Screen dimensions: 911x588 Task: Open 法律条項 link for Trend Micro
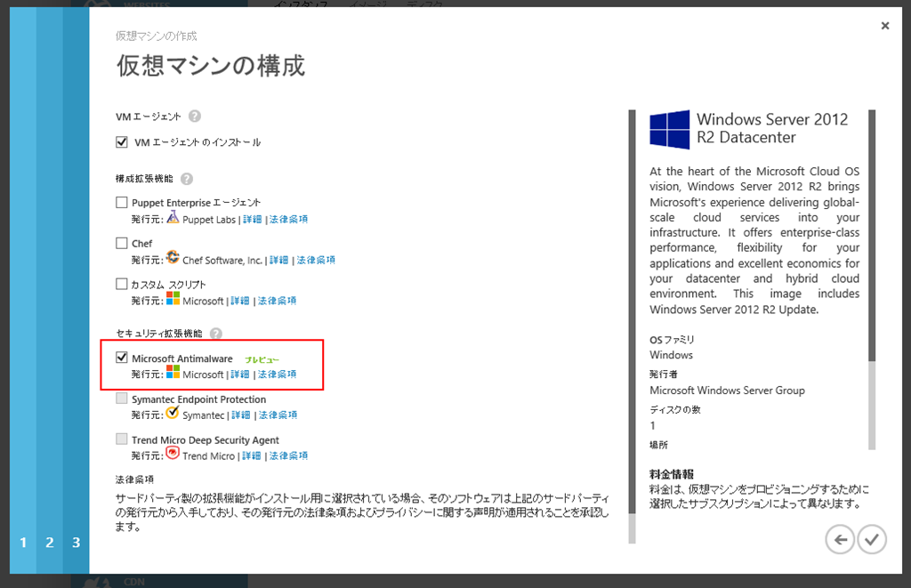(x=289, y=455)
